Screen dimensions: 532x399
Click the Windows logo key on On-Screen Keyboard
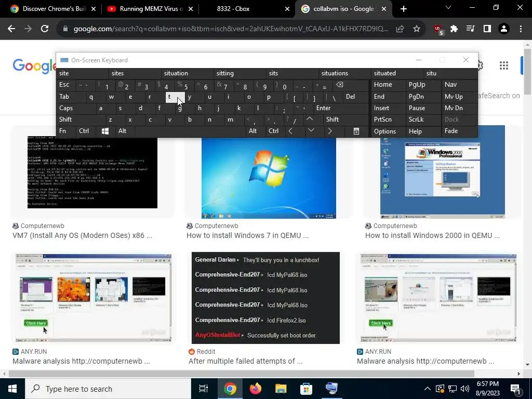105,131
